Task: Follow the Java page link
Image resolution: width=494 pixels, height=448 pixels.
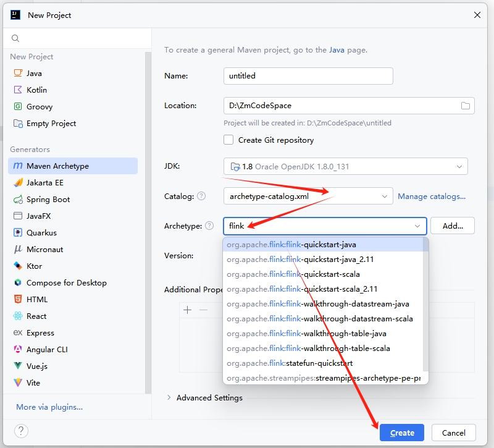Action: (x=337, y=50)
